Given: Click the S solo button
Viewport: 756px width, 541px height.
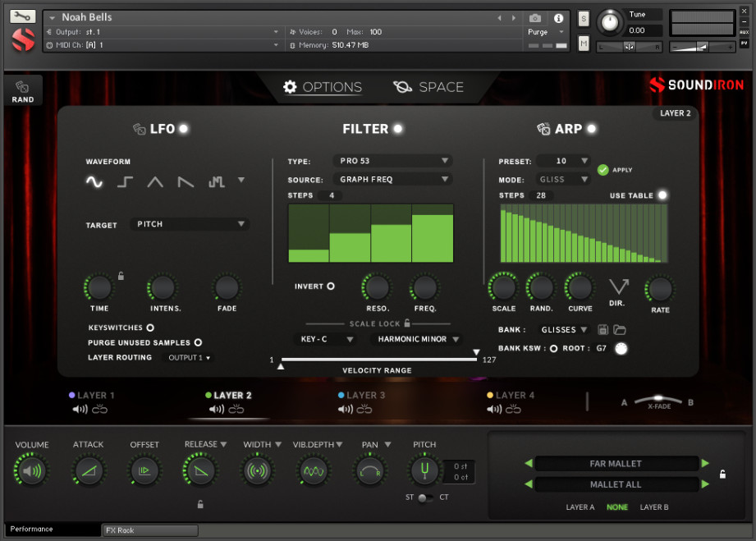Looking at the screenshot, I should 584,19.
